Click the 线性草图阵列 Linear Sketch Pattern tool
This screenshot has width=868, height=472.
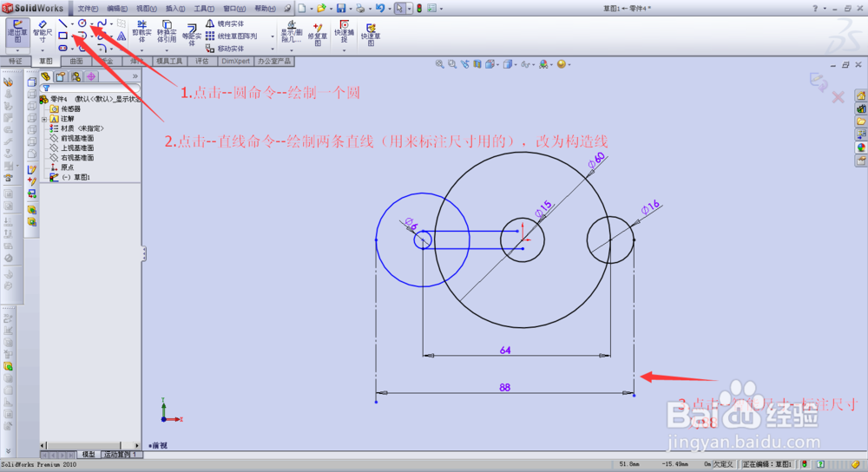[232, 36]
